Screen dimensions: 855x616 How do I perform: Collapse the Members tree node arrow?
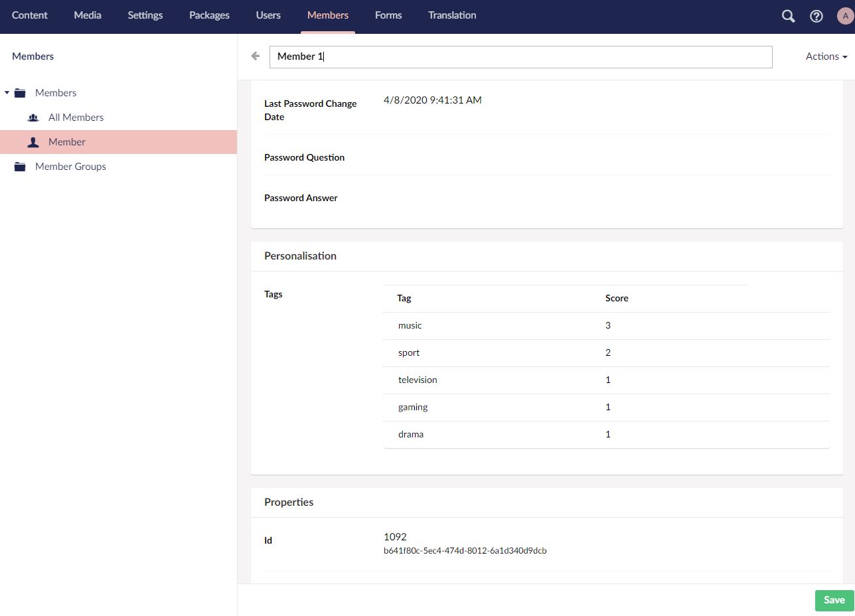(x=7, y=93)
